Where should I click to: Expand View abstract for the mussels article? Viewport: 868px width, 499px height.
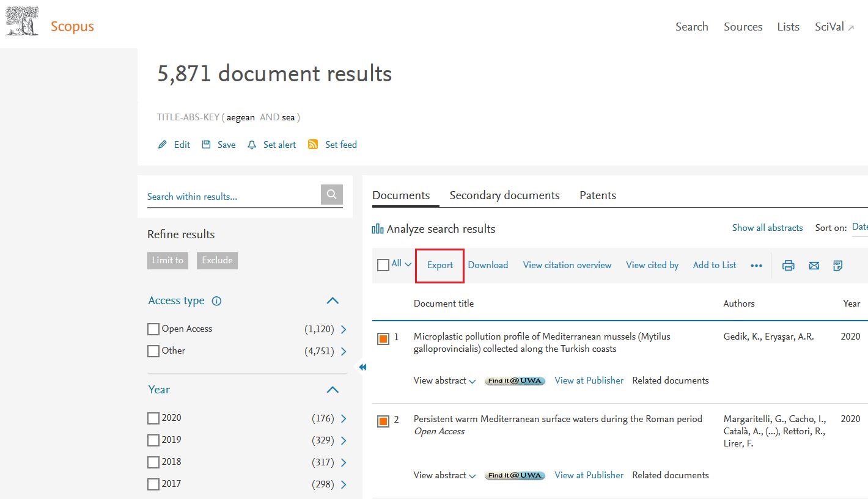[x=444, y=380]
